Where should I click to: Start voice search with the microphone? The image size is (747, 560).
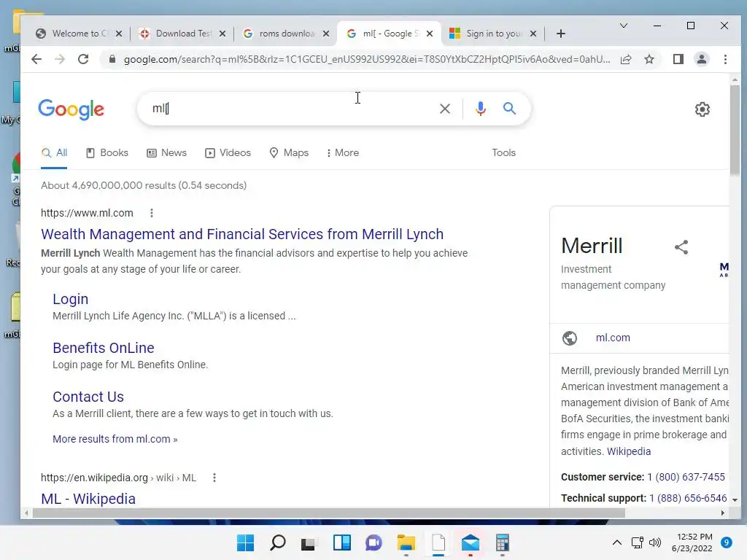point(481,109)
